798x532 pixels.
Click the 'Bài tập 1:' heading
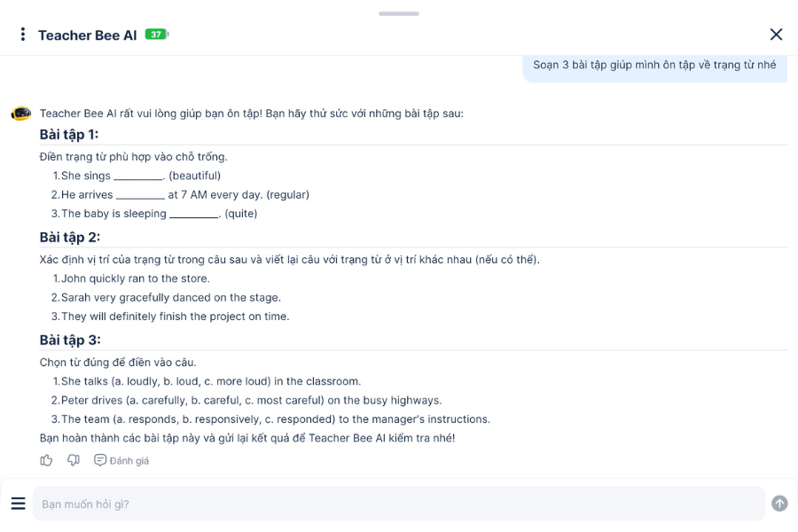tap(69, 135)
